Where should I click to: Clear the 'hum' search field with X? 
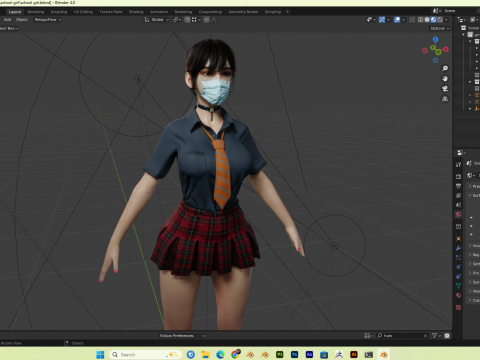pyautogui.click(x=425, y=336)
